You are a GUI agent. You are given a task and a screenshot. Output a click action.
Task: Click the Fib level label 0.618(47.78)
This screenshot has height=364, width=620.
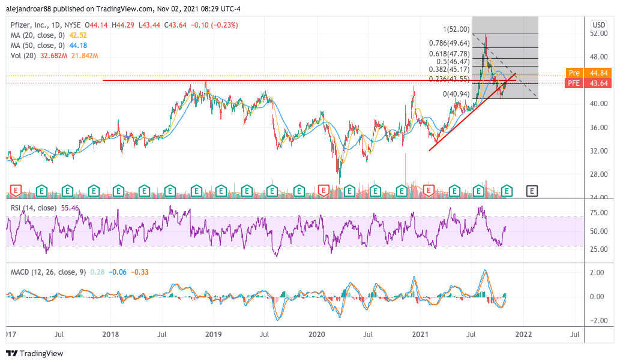[450, 54]
